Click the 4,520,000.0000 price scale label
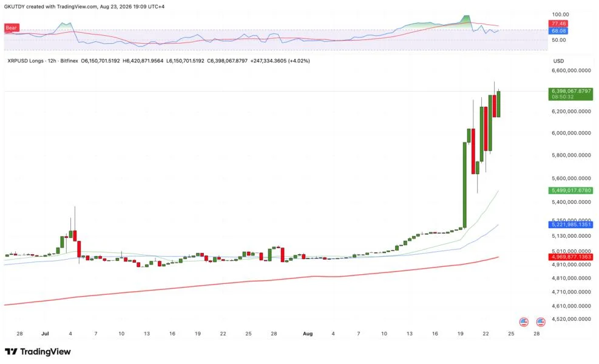This screenshot has width=599, height=364. pyautogui.click(x=571, y=319)
